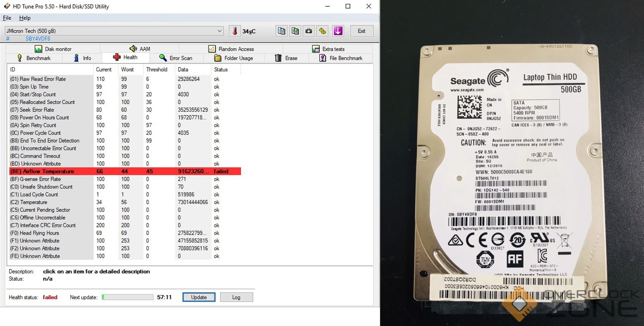Select the "(C2) Temperature" row
Image resolution: width=644 pixels, height=326 pixels.
(125, 202)
